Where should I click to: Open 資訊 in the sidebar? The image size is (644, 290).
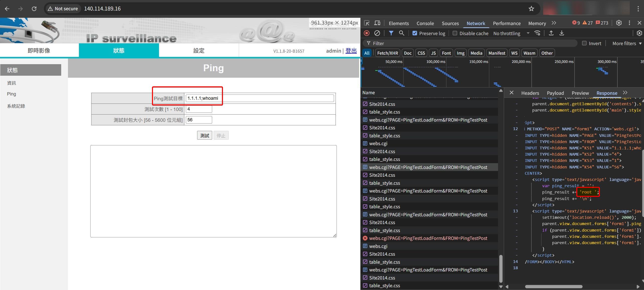12,83
